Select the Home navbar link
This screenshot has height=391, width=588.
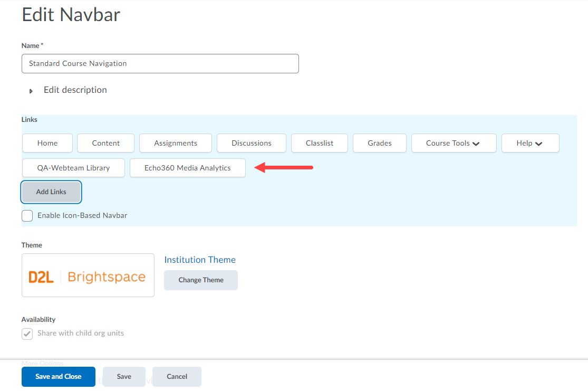[x=47, y=143]
